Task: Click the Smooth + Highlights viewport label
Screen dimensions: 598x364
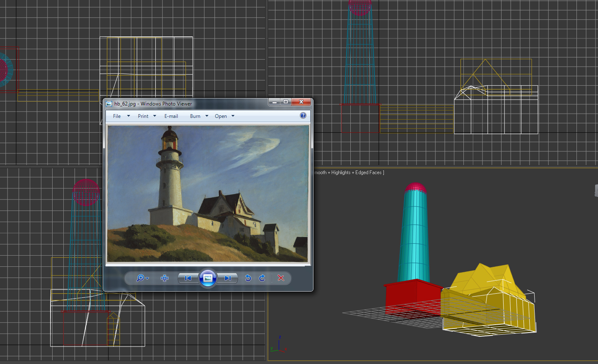Action: (349, 172)
